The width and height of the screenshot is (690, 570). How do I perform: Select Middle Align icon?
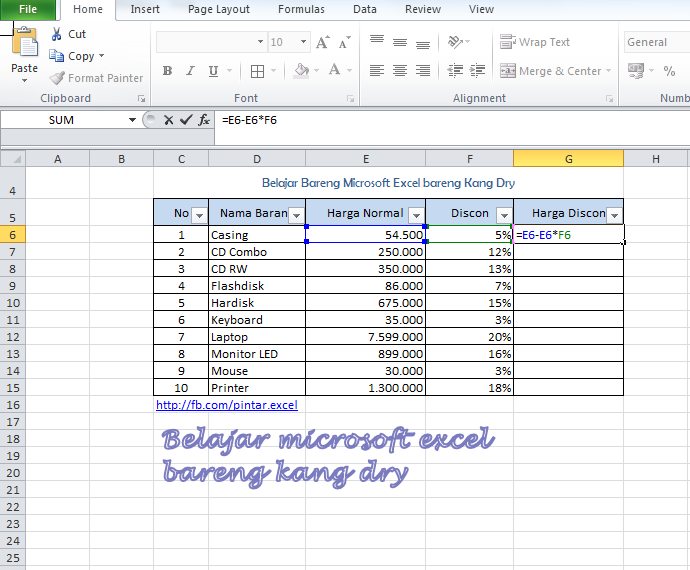(x=400, y=42)
